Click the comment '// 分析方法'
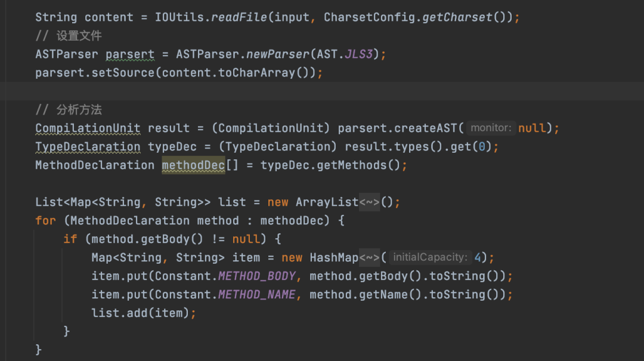Viewport: 644px width, 361px height. (x=69, y=110)
